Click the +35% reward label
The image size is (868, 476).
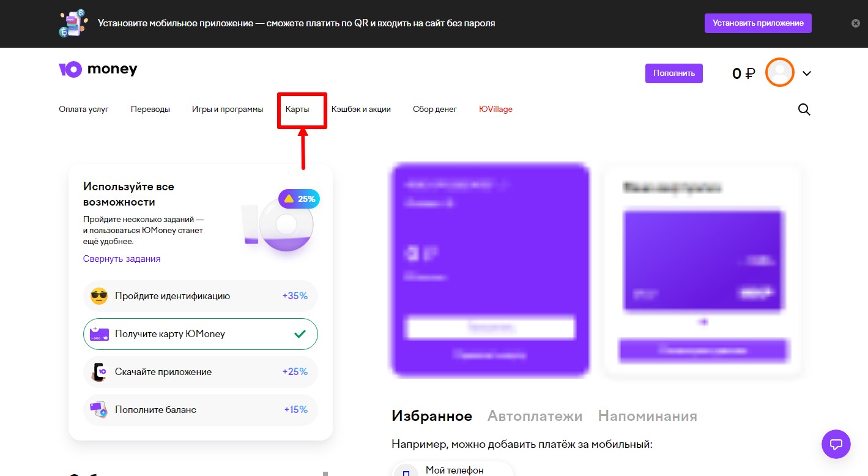[x=295, y=296]
